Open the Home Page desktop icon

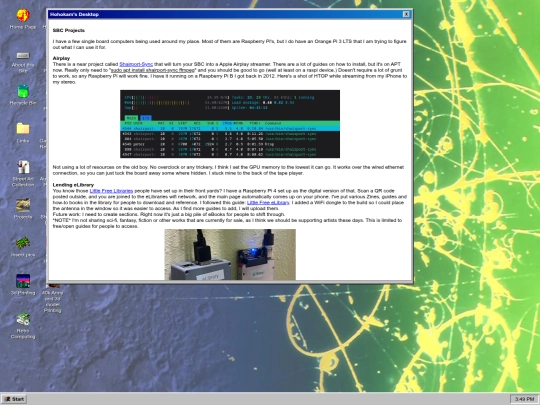tap(23, 19)
